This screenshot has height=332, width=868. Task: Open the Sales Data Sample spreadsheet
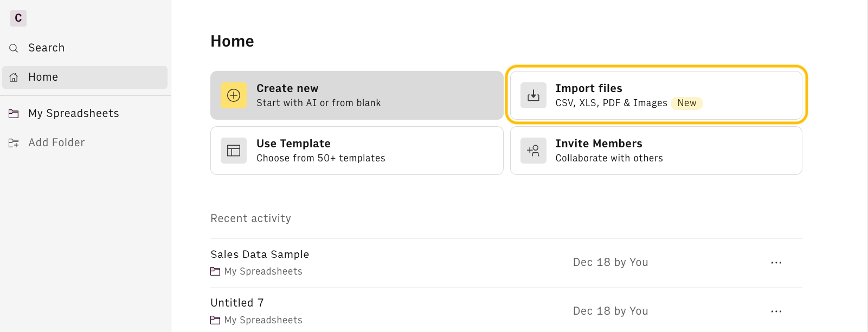click(260, 254)
